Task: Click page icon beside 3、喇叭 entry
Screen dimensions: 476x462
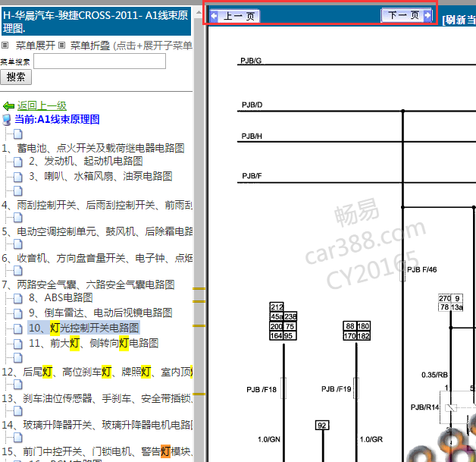Action: (18, 177)
